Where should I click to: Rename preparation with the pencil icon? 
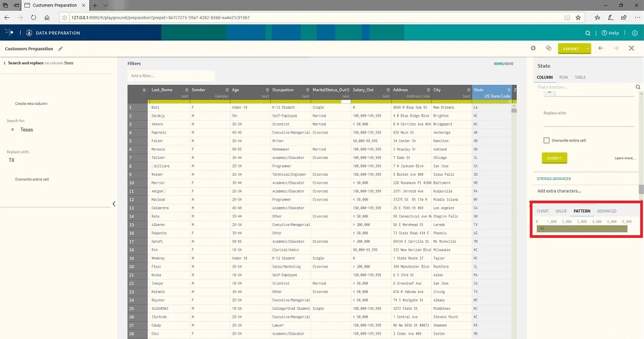61,49
